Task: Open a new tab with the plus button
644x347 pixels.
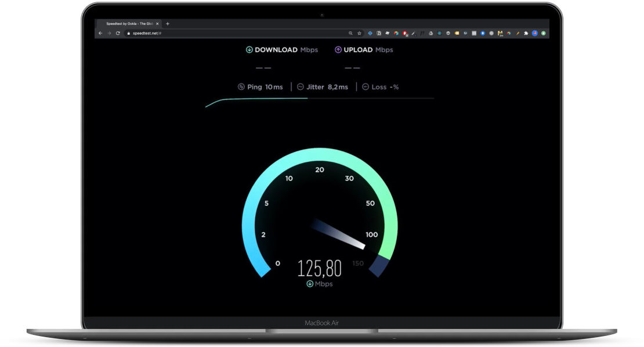Action: [168, 24]
